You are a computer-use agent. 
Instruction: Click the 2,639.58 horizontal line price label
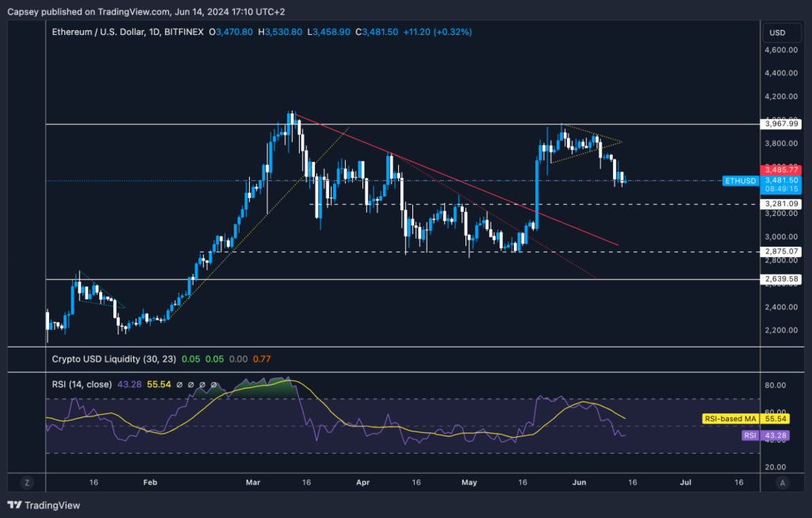tap(781, 279)
